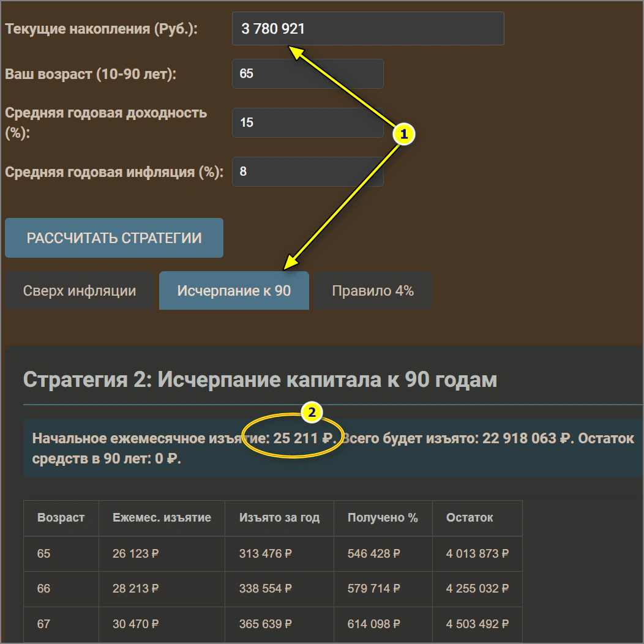
Task: Click the Получено % column header
Action: (383, 517)
